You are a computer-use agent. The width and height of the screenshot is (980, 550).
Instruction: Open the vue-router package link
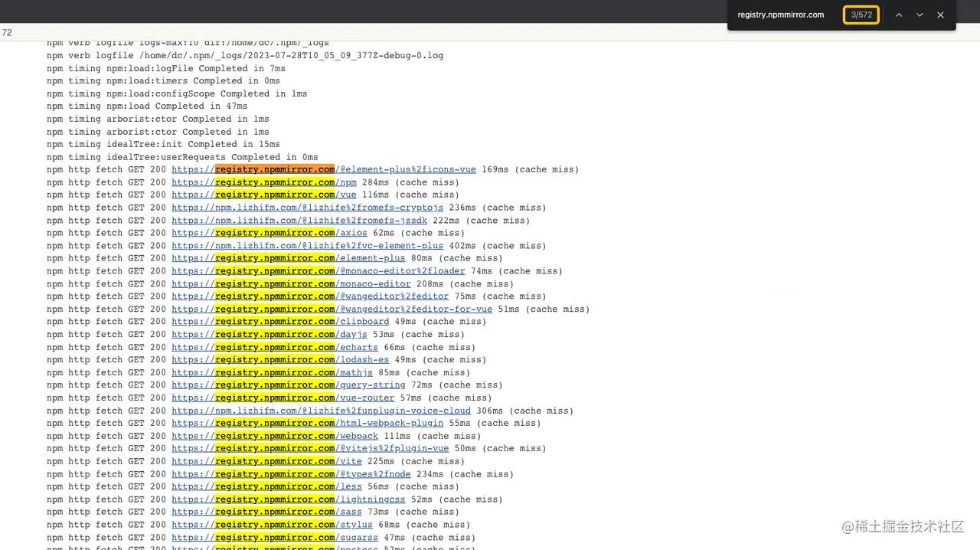[x=283, y=398]
